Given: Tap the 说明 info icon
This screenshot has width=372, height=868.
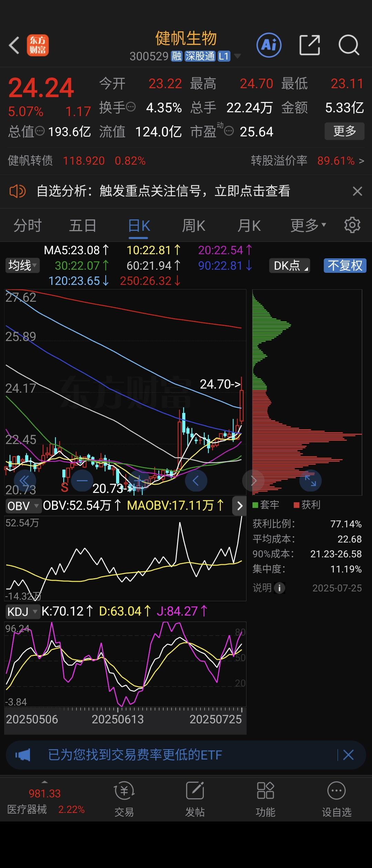Looking at the screenshot, I should [x=279, y=588].
